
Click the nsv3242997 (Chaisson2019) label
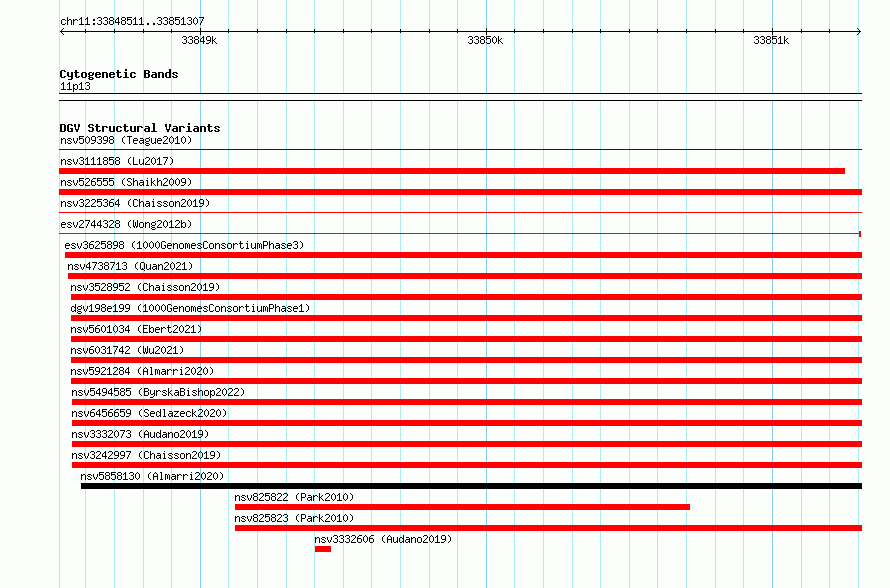point(146,455)
